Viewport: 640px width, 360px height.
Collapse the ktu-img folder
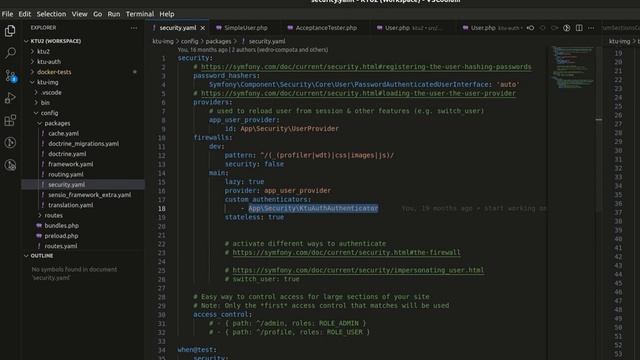click(32, 82)
